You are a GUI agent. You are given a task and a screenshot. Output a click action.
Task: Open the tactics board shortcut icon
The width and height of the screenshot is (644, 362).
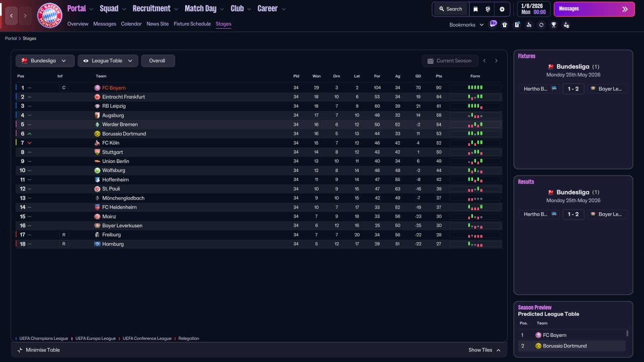[x=517, y=25]
